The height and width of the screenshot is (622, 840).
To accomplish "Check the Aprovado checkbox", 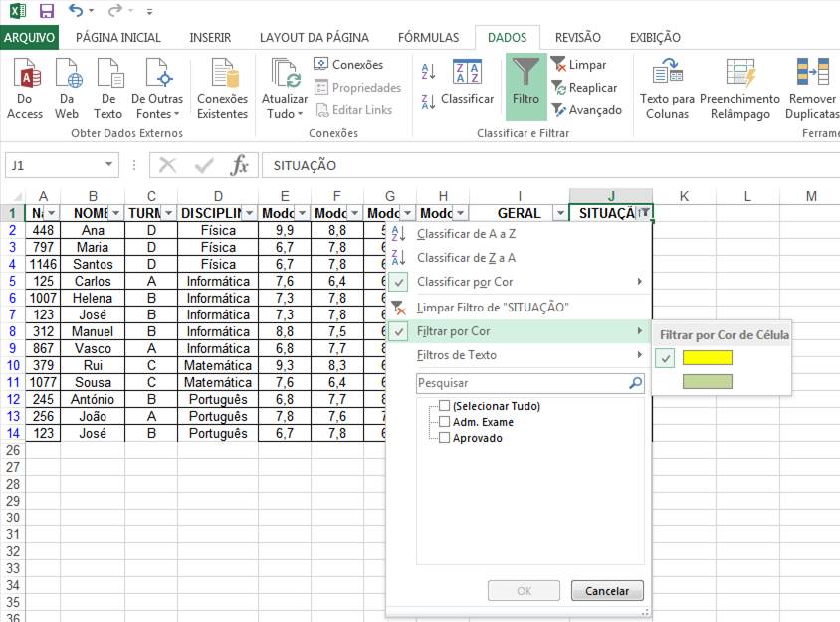I will point(444,438).
